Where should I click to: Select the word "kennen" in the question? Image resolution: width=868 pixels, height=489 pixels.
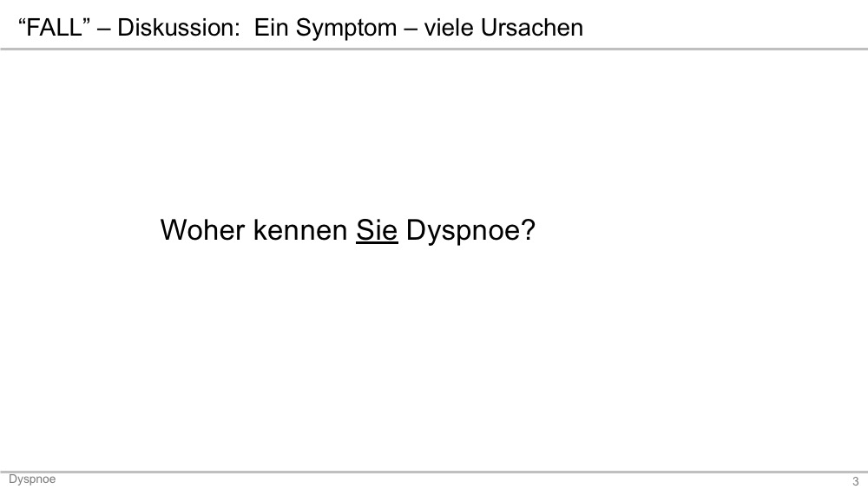(300, 230)
